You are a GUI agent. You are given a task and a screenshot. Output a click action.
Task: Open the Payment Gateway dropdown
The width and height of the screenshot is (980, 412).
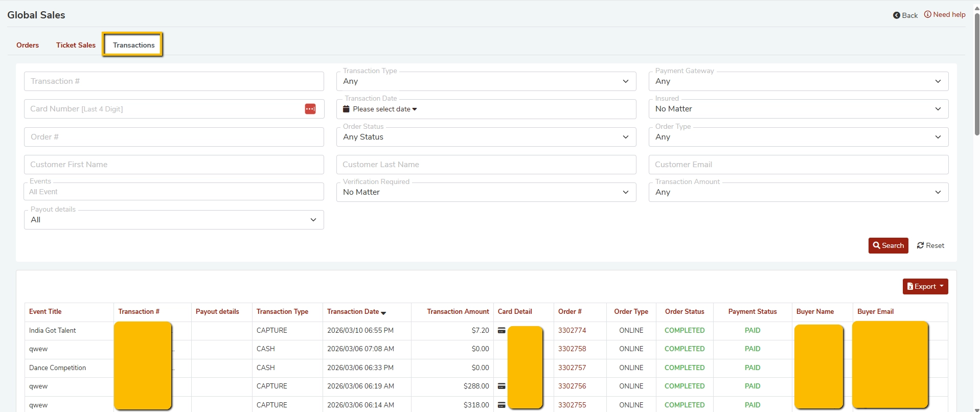[x=799, y=81]
